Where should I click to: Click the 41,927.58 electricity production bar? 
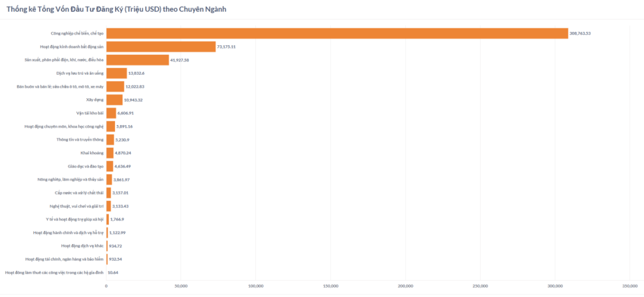tap(138, 60)
